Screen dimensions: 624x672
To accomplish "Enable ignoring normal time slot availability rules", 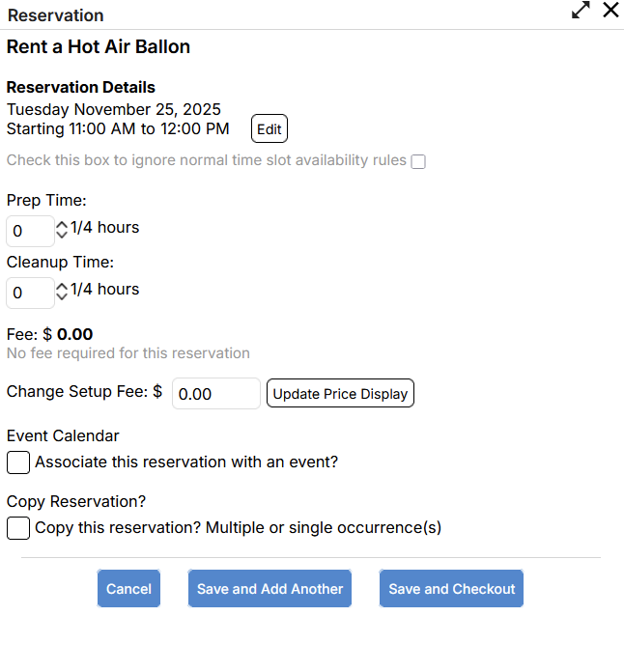I will coord(418,161).
